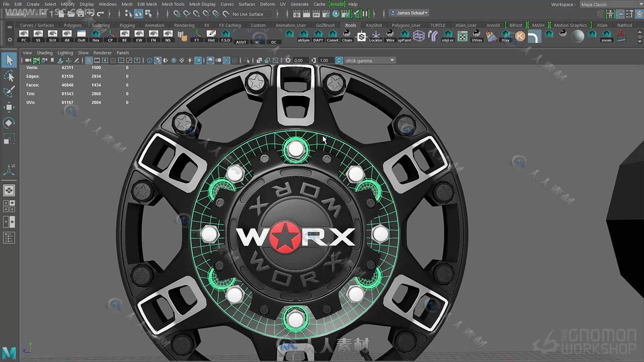Screen dimensions: 644x362
Task: Click the grey sphere shelf icon
Action: tap(578, 36)
